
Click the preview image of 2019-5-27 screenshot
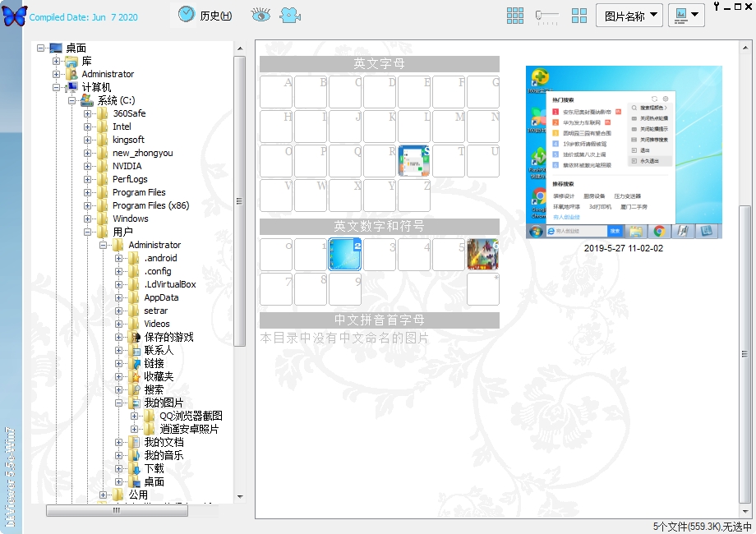[x=624, y=152]
